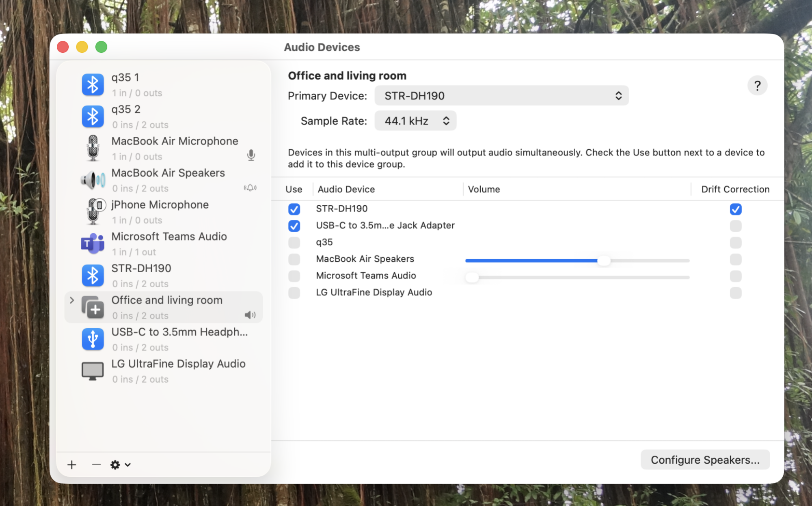This screenshot has height=506, width=812.
Task: Click the MacBook Air Microphone device icon
Action: pyautogui.click(x=93, y=148)
